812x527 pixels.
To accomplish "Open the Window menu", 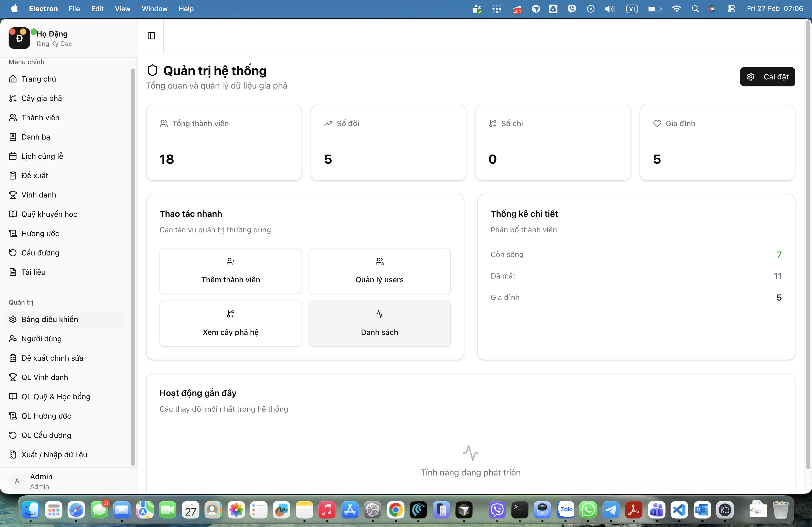I will (155, 9).
